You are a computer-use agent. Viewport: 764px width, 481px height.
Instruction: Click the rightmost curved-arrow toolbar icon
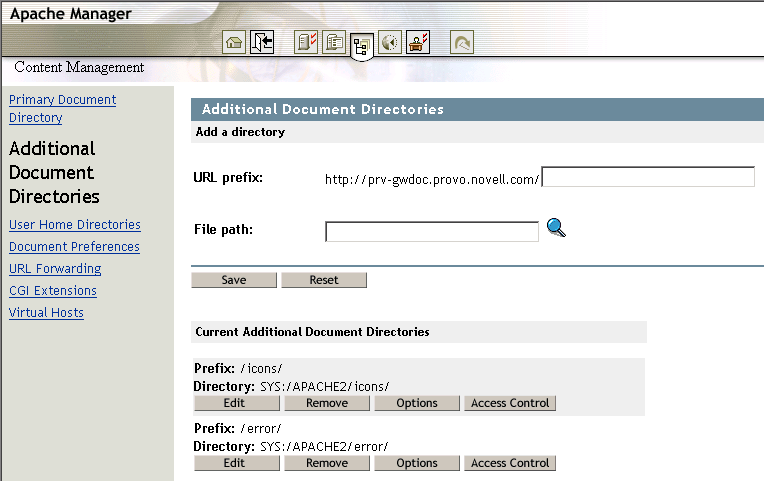[462, 43]
